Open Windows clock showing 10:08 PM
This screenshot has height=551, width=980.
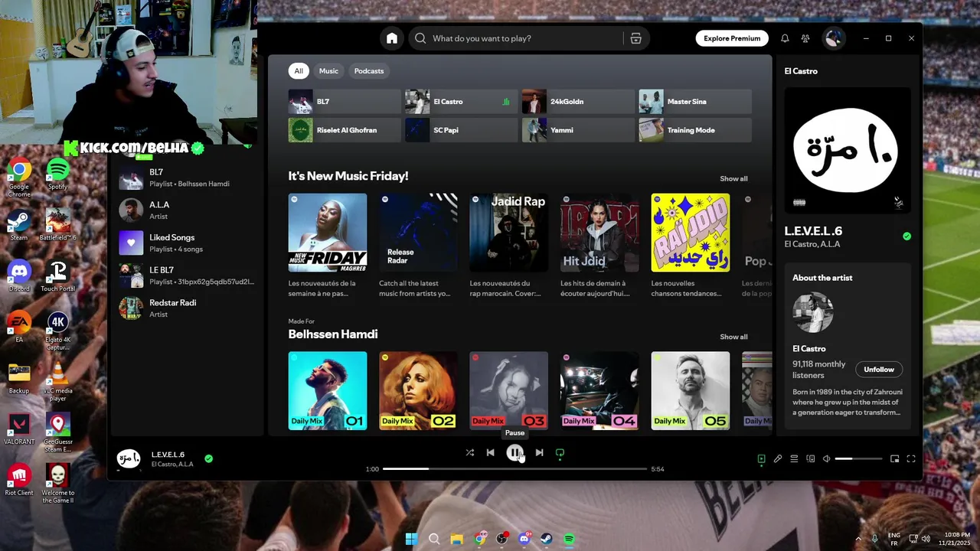[957, 539]
